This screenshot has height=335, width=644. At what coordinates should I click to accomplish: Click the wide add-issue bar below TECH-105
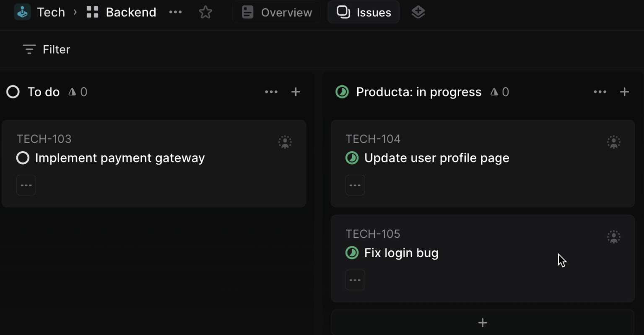pyautogui.click(x=483, y=322)
